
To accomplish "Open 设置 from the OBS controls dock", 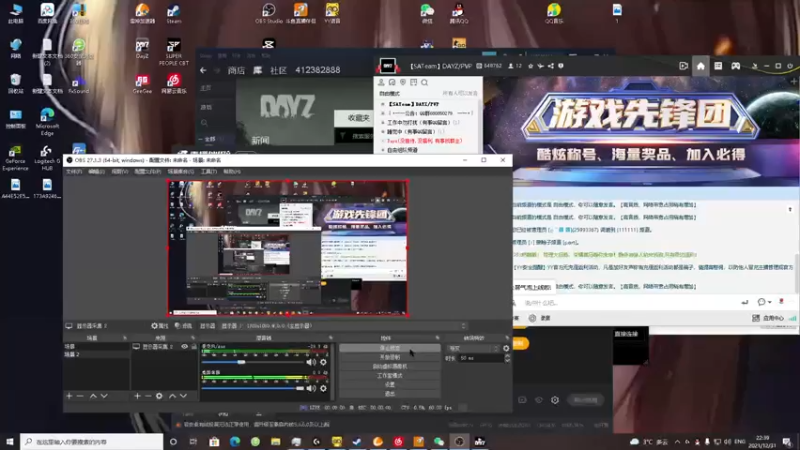I will [x=390, y=385].
